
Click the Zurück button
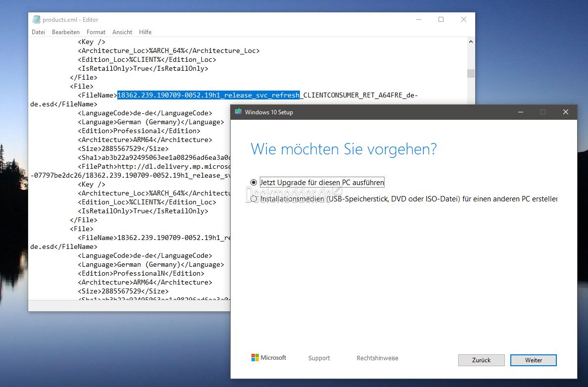pos(481,360)
